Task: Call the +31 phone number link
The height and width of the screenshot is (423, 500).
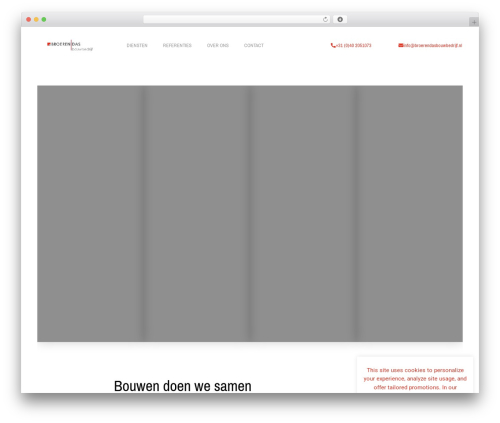Action: (x=354, y=45)
